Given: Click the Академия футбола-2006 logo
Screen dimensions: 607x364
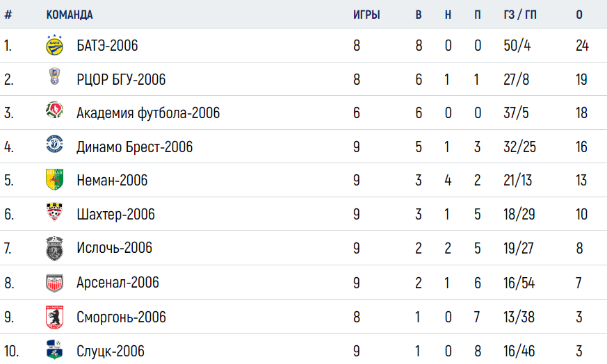Looking at the screenshot, I should (55, 110).
